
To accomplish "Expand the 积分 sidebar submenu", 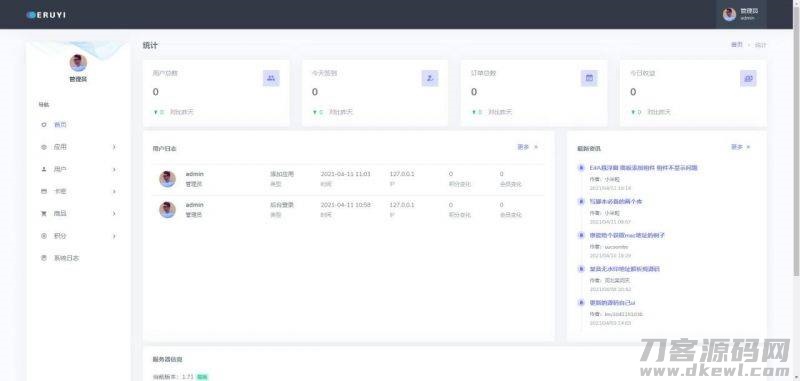I will click(x=79, y=236).
